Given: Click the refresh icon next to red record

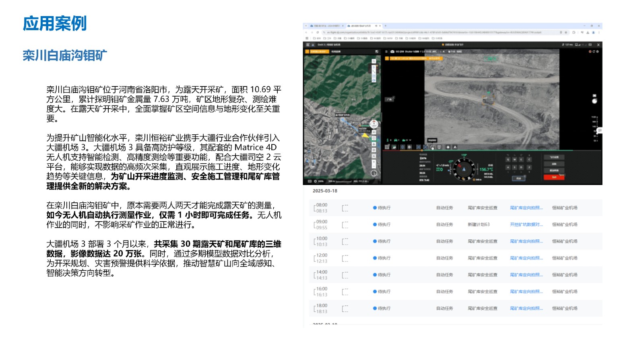Looking at the screenshot, I should point(594,51).
